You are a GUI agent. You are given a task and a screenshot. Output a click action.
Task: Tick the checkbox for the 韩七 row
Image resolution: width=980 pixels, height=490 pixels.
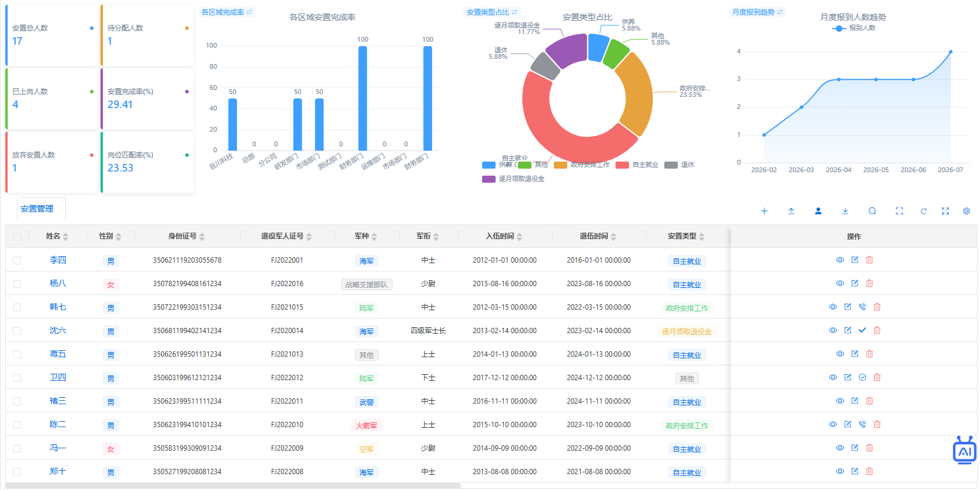point(17,307)
